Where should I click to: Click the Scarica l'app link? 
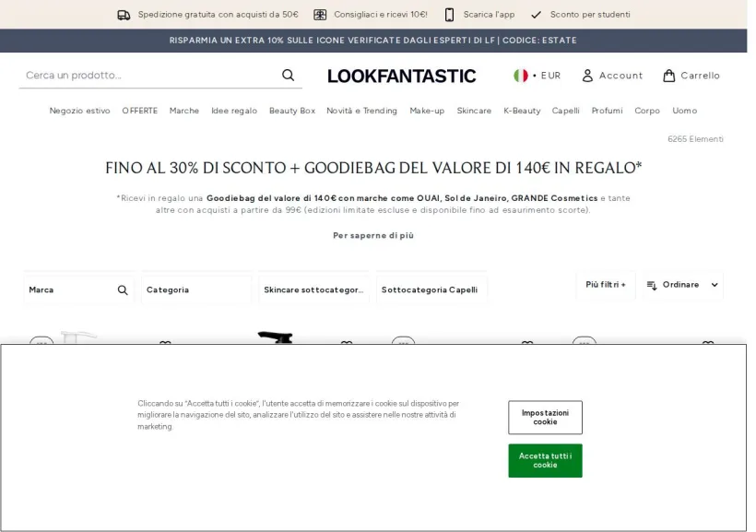click(489, 15)
